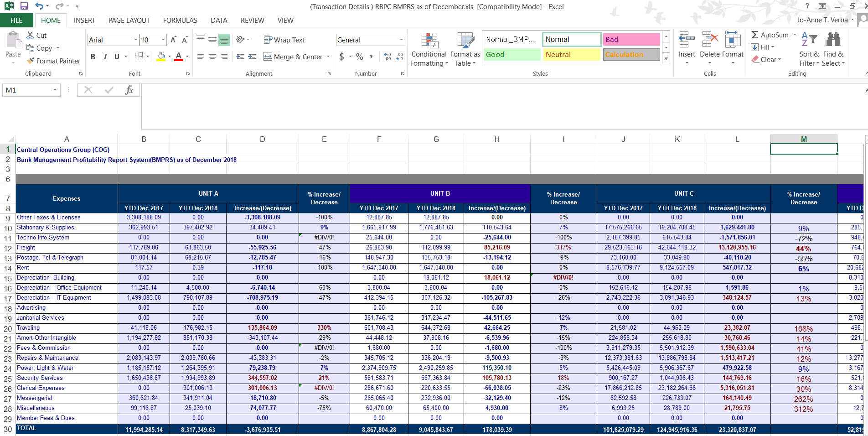Open the Clear dropdown
This screenshot has width=868, height=436.
[x=766, y=59]
